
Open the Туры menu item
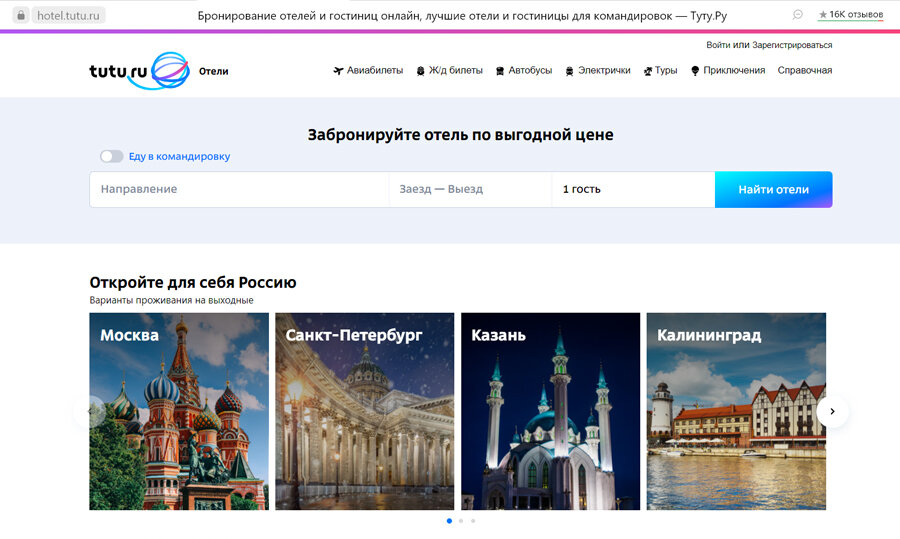pyautogui.click(x=666, y=70)
